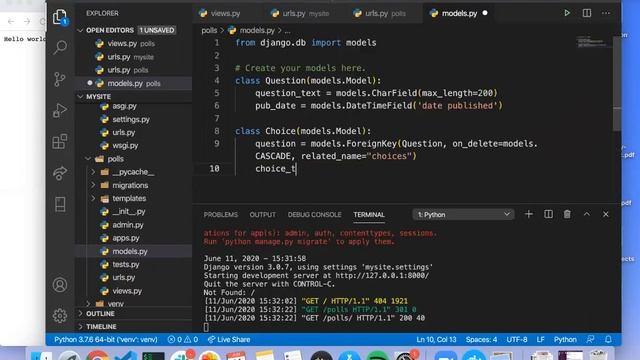Open the Search view in activity bar
640x360 pixels.
point(60,47)
